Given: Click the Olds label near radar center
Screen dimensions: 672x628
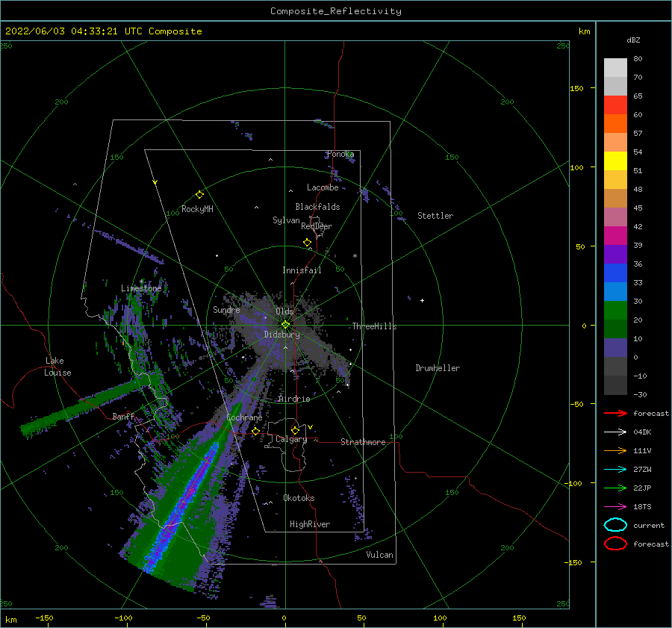Looking at the screenshot, I should pos(284,311).
